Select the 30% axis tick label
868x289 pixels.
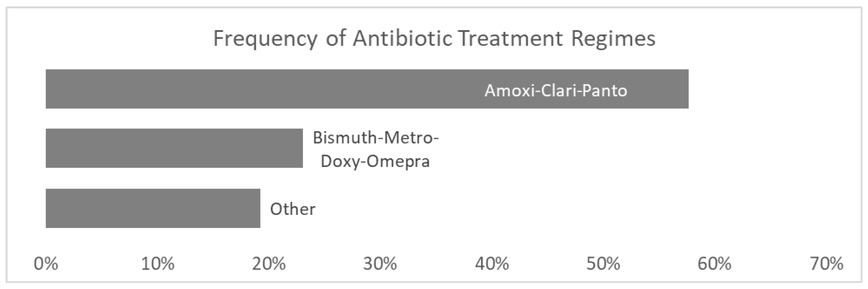click(380, 264)
